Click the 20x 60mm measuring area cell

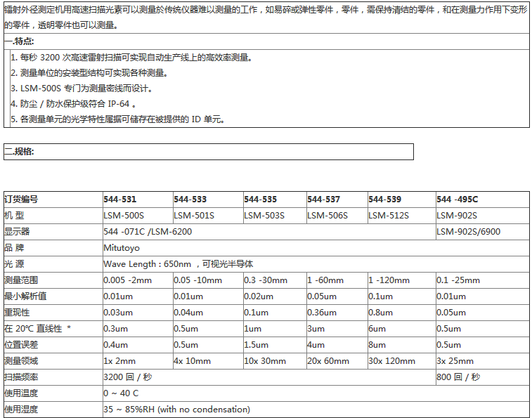coord(328,361)
